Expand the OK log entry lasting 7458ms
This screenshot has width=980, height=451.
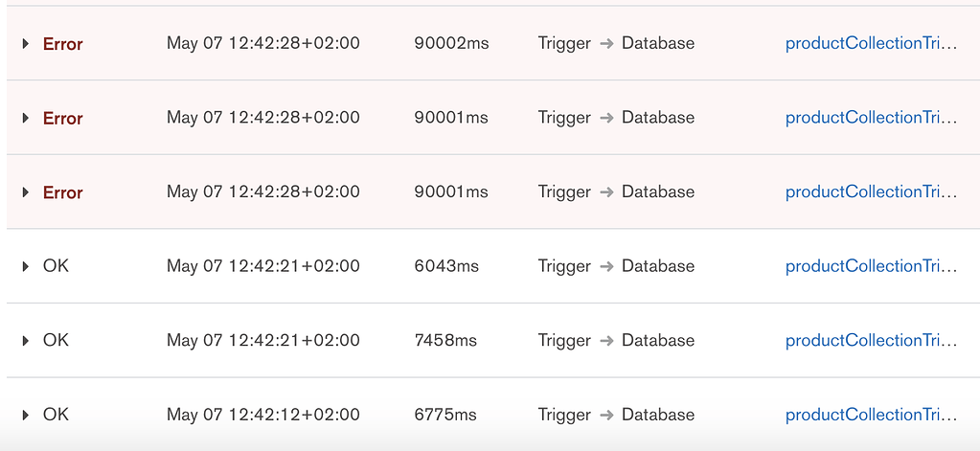pos(26,341)
